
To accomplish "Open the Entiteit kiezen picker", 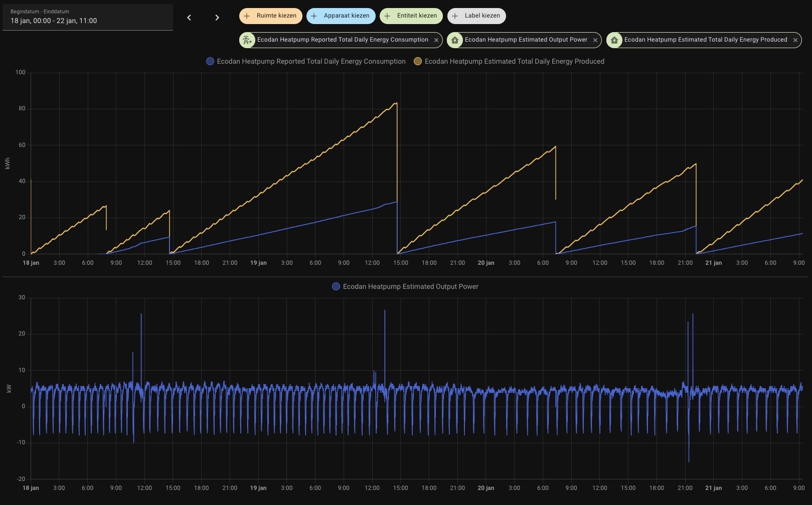I will (411, 16).
